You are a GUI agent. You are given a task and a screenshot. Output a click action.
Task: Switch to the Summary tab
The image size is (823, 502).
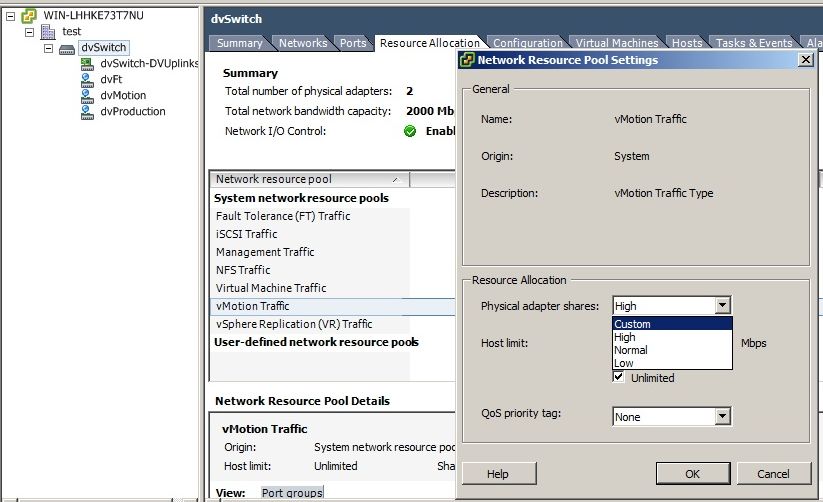coord(239,43)
